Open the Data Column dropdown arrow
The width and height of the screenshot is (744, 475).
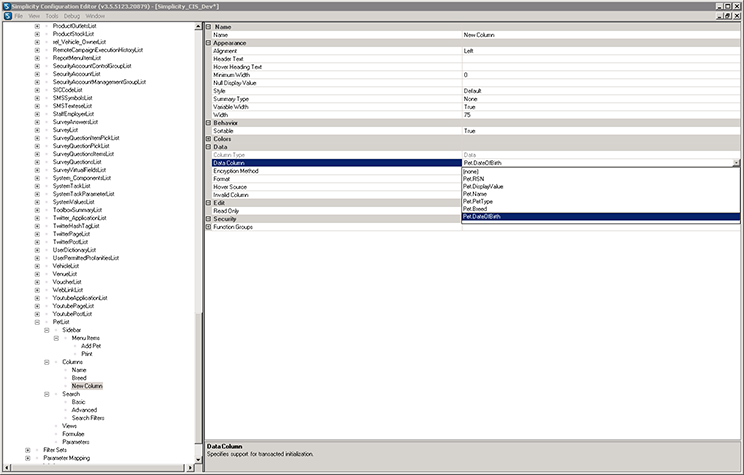click(x=736, y=163)
